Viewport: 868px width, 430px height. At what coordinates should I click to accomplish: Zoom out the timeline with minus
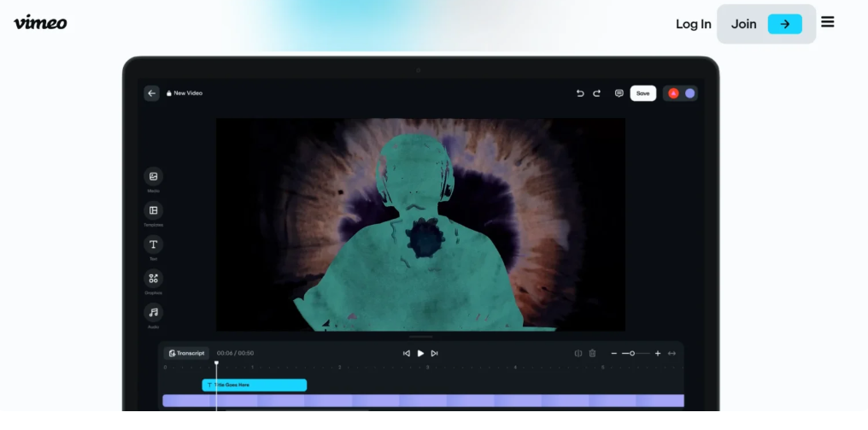(614, 354)
